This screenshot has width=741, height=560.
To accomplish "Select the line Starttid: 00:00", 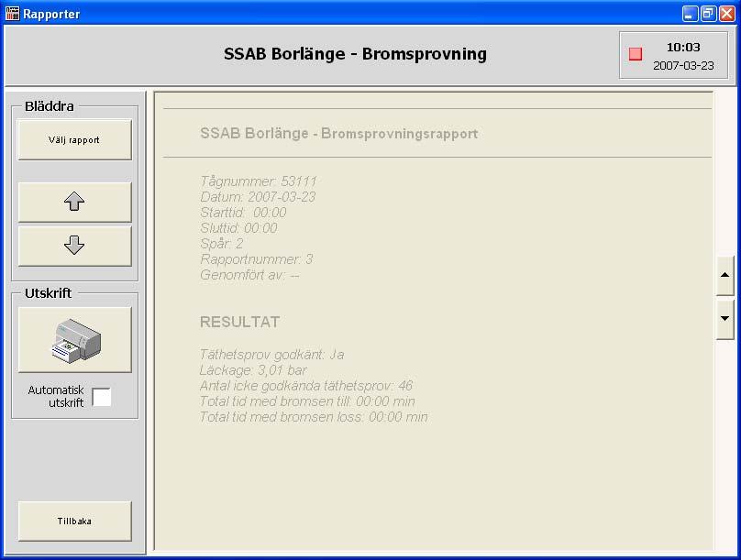I will pyautogui.click(x=243, y=213).
